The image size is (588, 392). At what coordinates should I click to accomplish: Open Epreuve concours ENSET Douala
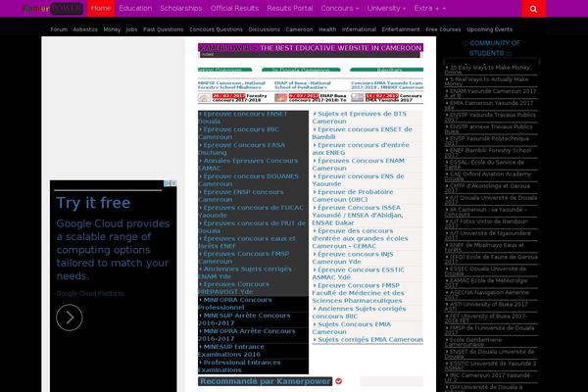point(243,118)
